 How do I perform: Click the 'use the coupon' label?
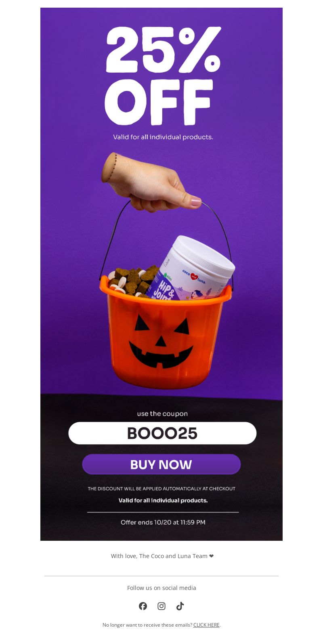click(162, 414)
